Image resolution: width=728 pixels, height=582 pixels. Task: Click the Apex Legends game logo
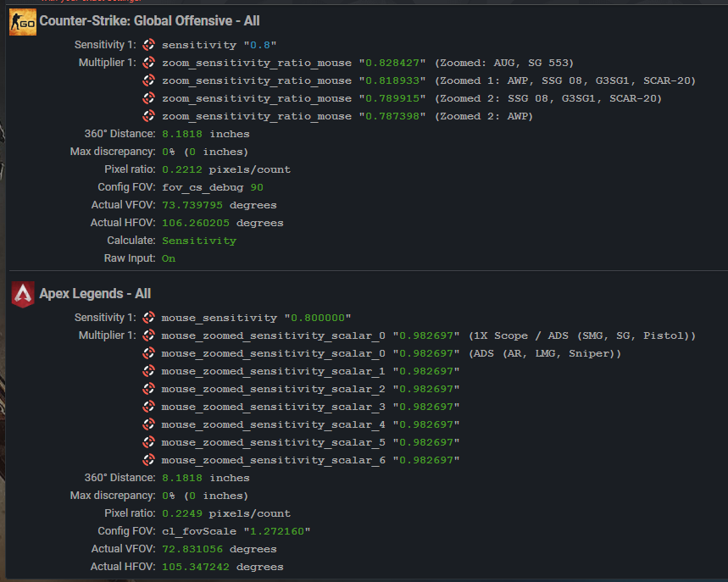tap(23, 294)
